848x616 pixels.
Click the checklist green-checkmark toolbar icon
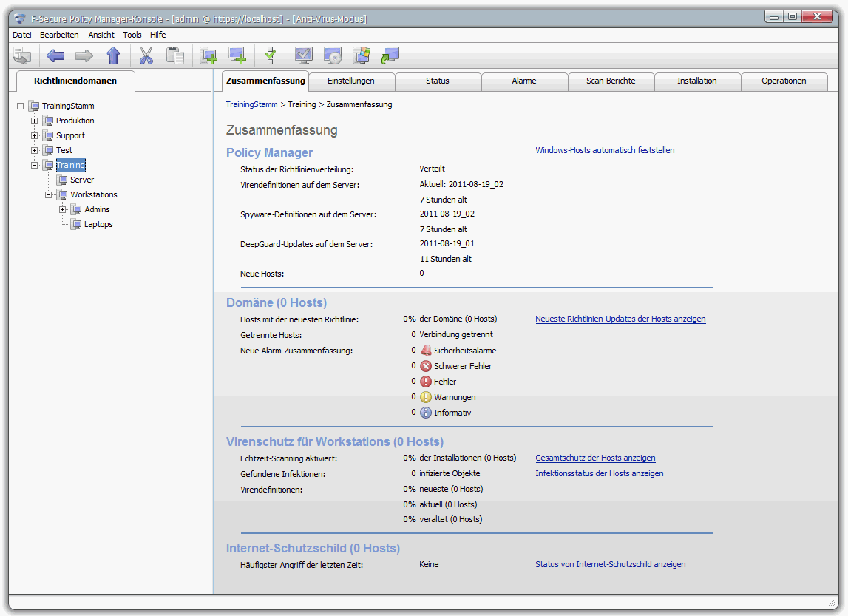[x=271, y=55]
